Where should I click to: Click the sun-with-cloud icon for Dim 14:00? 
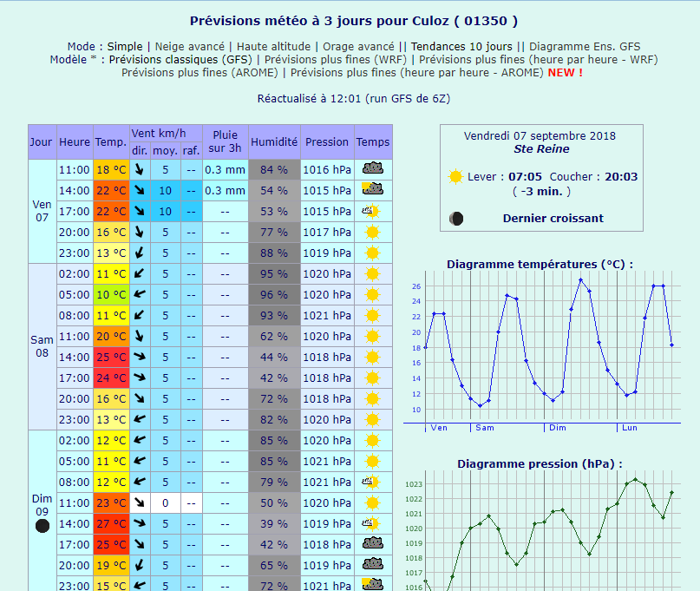[371, 523]
